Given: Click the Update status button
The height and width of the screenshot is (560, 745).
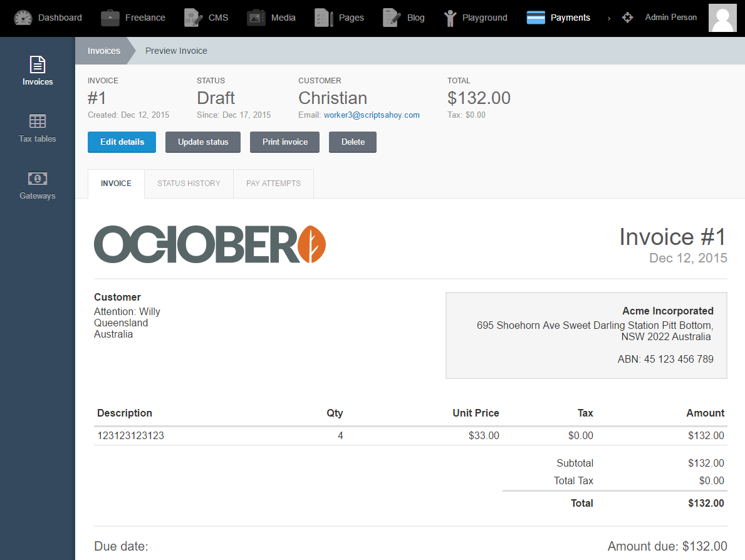Looking at the screenshot, I should click(x=203, y=142).
